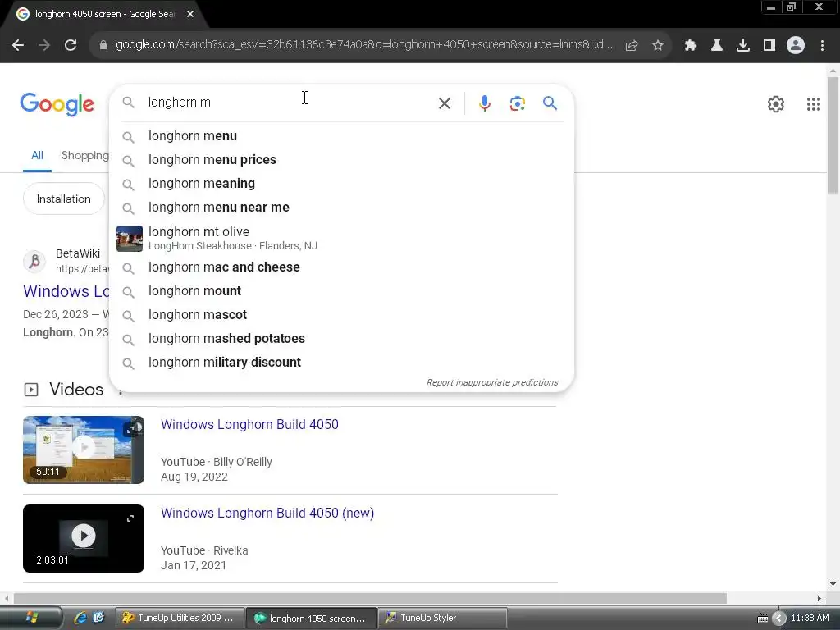Choose suggestion 'longhorn mac and cheese'
Viewport: 840px width, 630px height.
point(341,267)
